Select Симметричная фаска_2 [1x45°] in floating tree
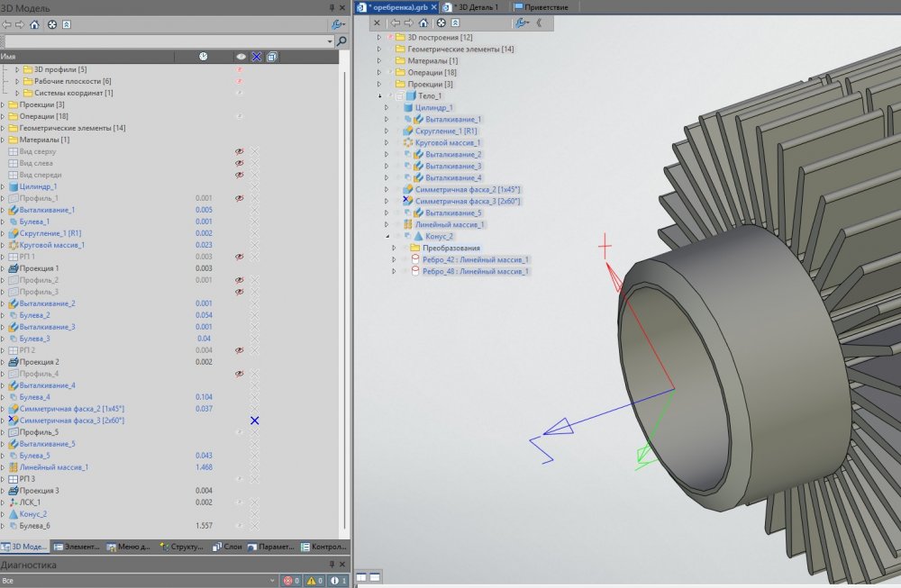Screen dimensions: 901x588 click(467, 189)
